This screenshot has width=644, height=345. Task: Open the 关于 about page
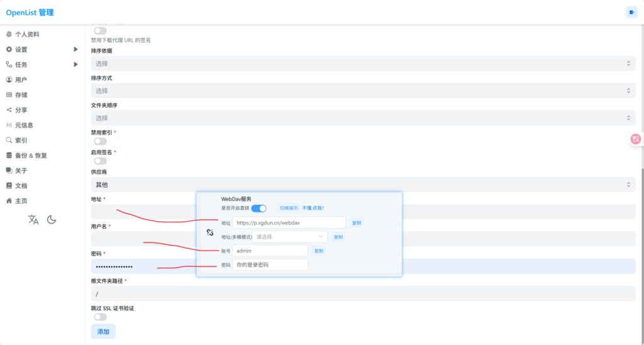pyautogui.click(x=21, y=171)
